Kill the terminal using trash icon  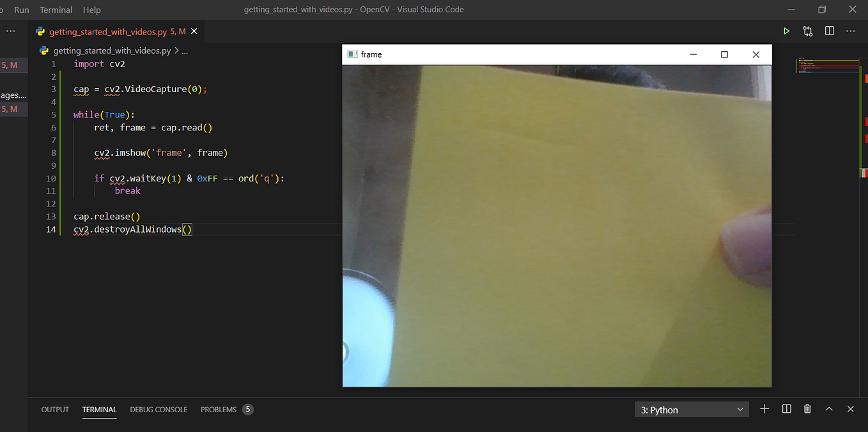pos(807,409)
